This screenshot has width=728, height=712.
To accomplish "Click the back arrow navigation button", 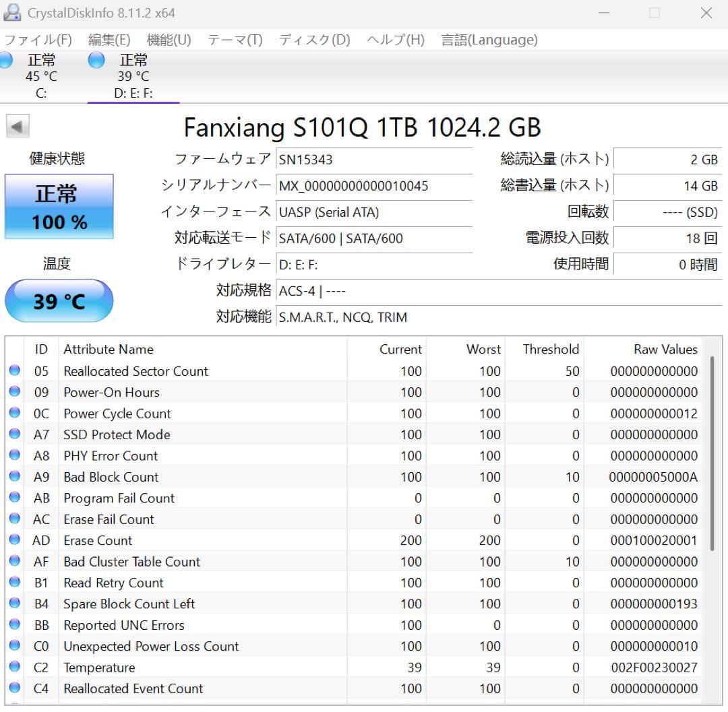I will [x=18, y=126].
